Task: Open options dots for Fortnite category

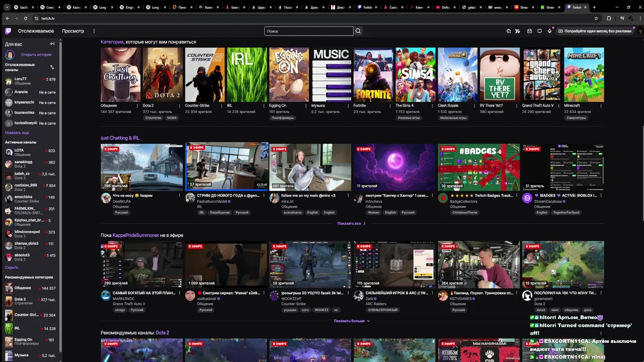Action: 390,106
